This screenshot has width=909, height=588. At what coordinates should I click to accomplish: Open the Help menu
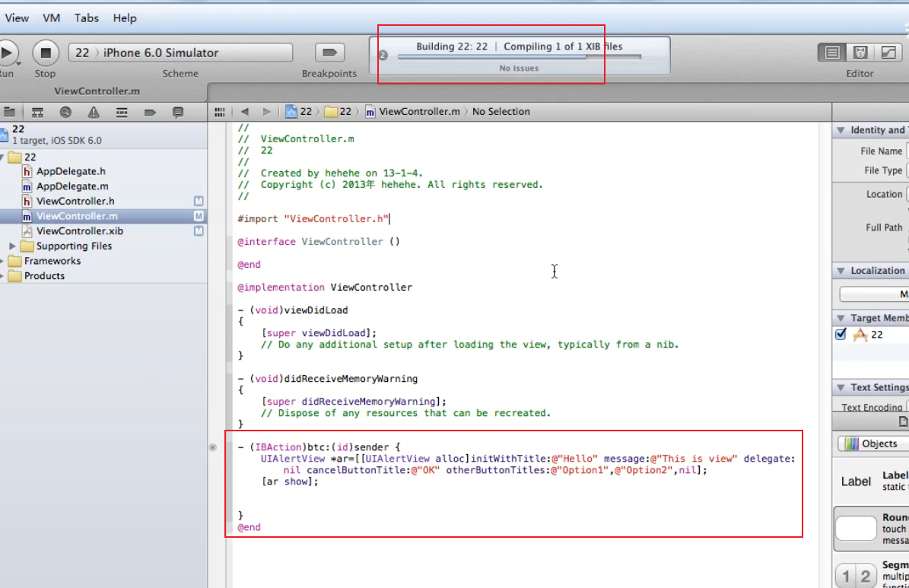(x=125, y=18)
